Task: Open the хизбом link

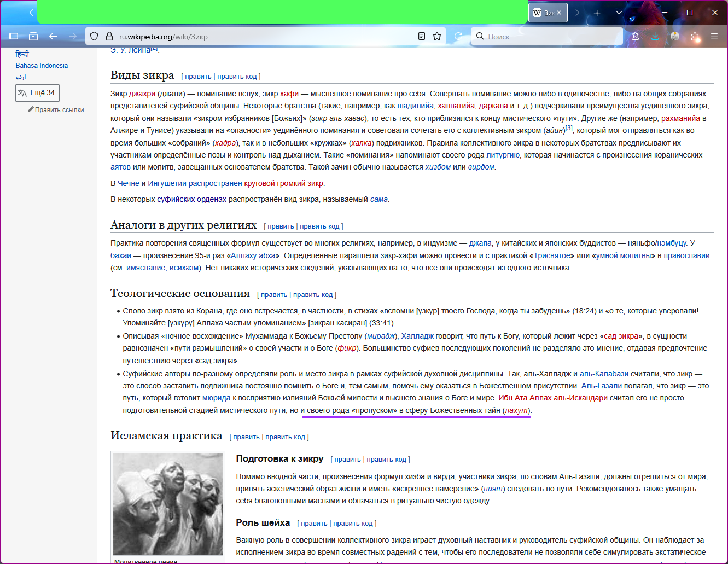Action: (x=438, y=167)
